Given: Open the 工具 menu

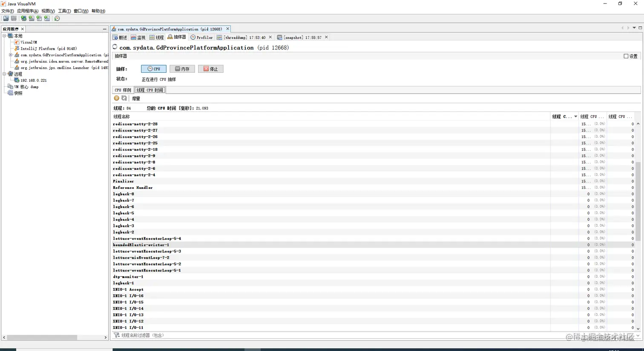Looking at the screenshot, I should (x=64, y=11).
